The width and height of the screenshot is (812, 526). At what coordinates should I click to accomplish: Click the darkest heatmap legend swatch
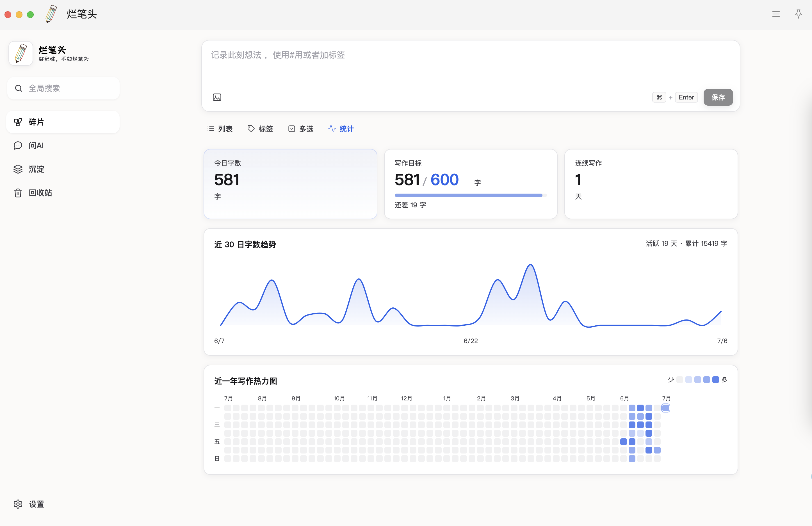[715, 380]
